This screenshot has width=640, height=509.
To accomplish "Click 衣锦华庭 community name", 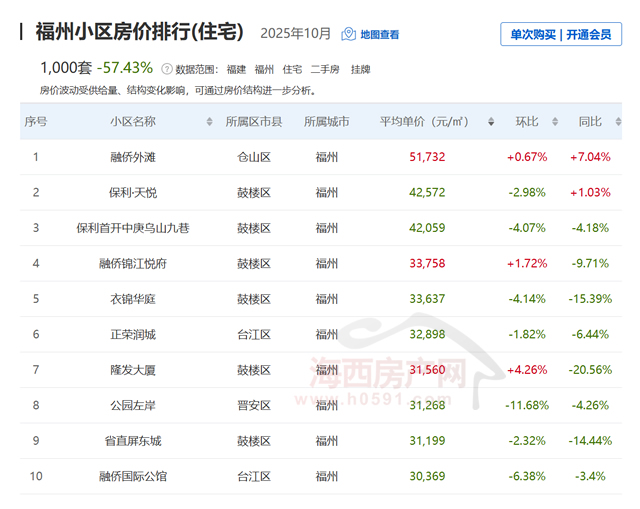I will click(133, 299).
